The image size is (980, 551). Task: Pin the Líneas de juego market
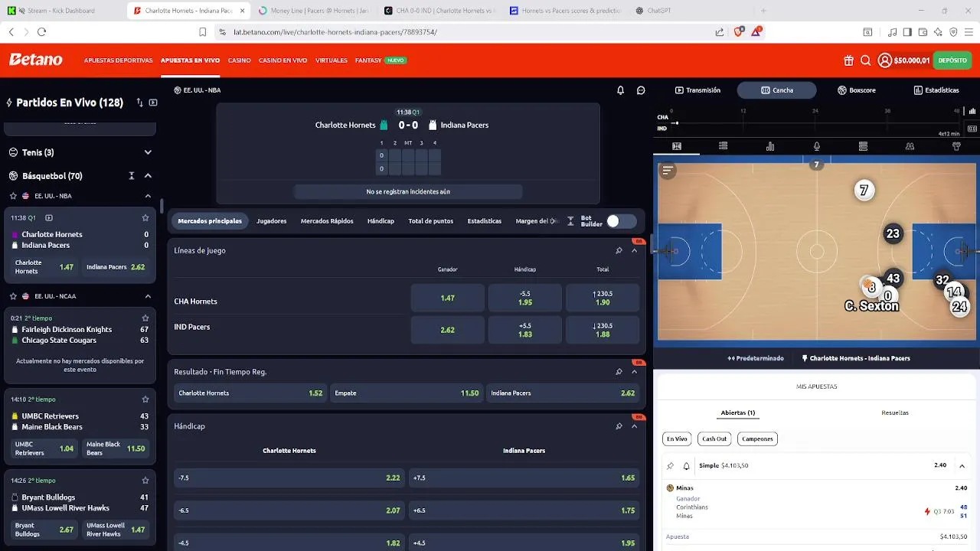[x=619, y=251]
